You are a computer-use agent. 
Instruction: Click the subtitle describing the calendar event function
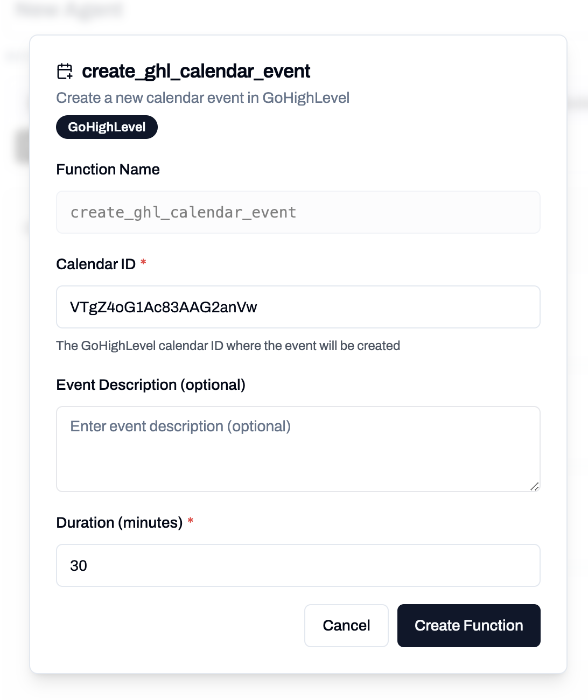click(x=202, y=98)
